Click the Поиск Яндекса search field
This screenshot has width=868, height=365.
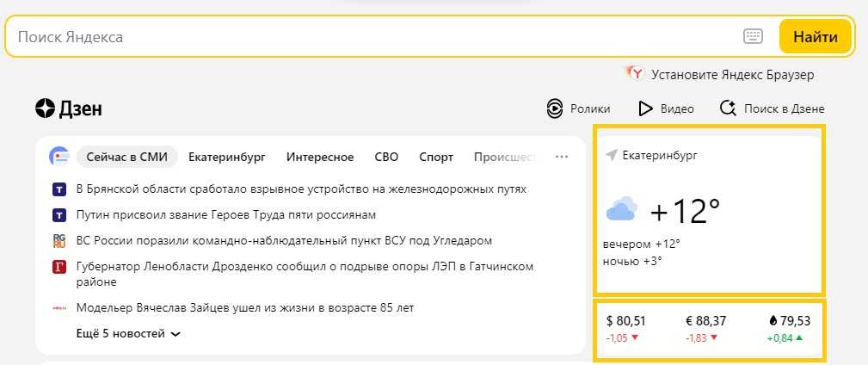[x=370, y=37]
